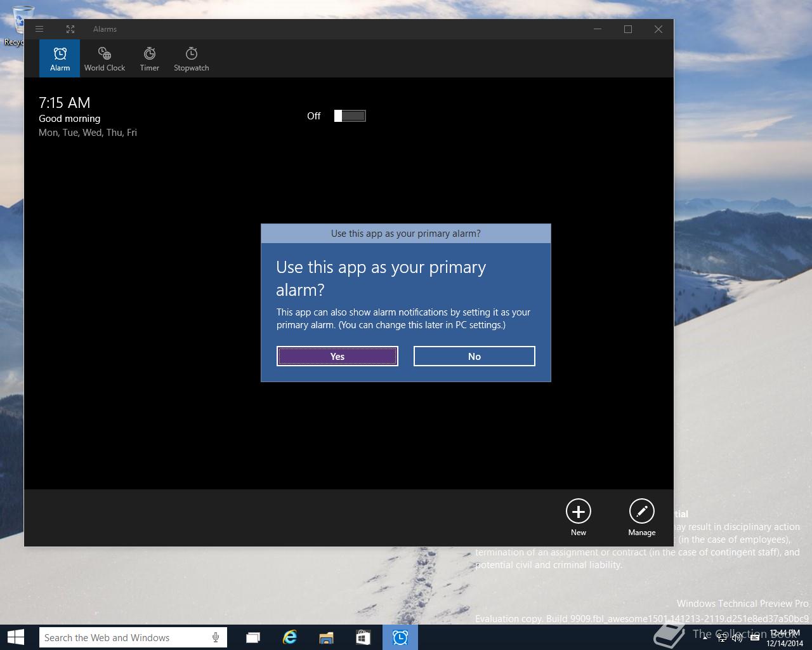Focus the Search the Web and Windows box
The width and height of the screenshot is (812, 650).
[133, 637]
